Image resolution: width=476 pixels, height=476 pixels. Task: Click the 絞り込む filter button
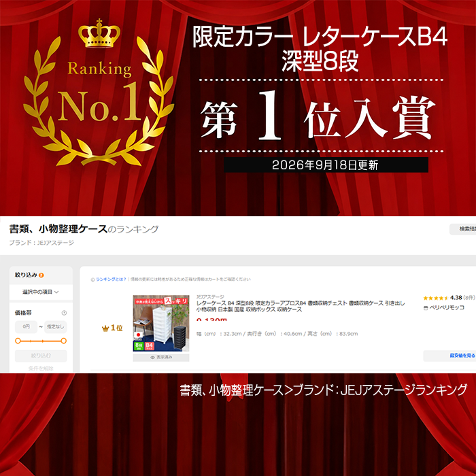(41, 356)
